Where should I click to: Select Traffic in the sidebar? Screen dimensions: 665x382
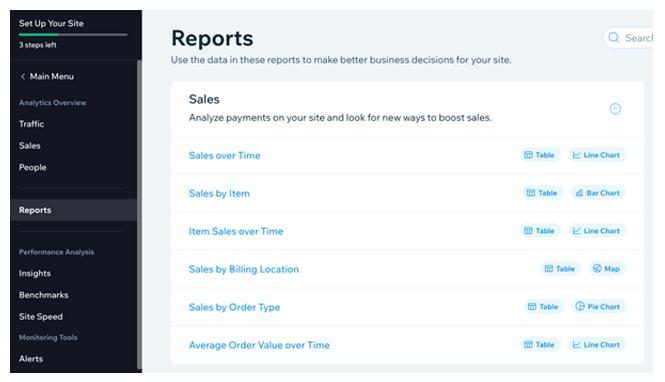point(31,124)
